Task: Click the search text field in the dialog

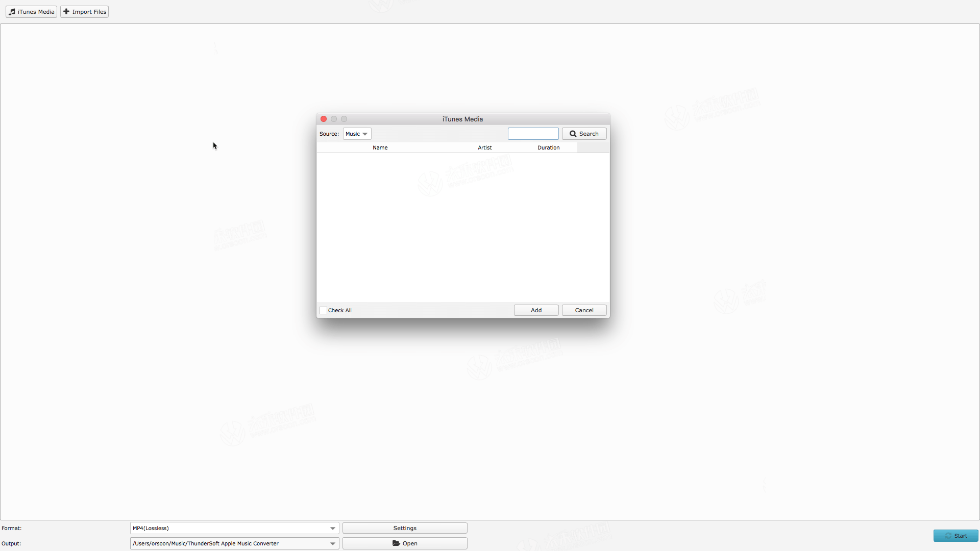Action: coord(533,134)
